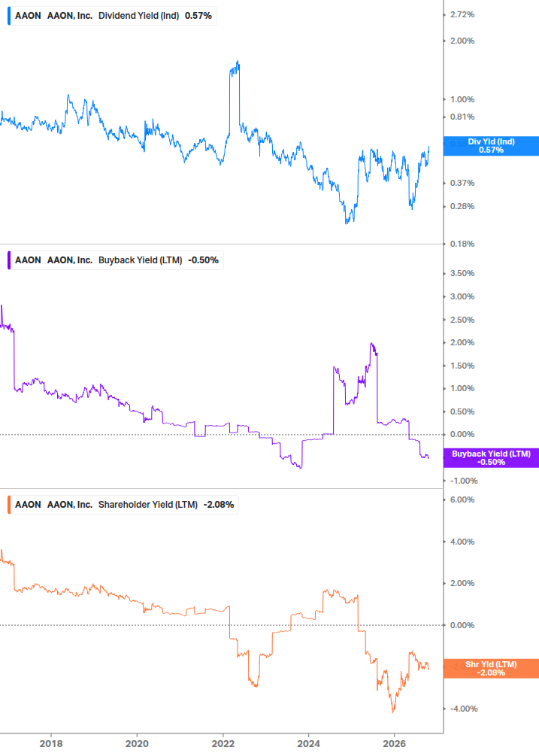Click the 0.50% buyback yield axis value
The height and width of the screenshot is (756, 539).
pyautogui.click(x=462, y=411)
